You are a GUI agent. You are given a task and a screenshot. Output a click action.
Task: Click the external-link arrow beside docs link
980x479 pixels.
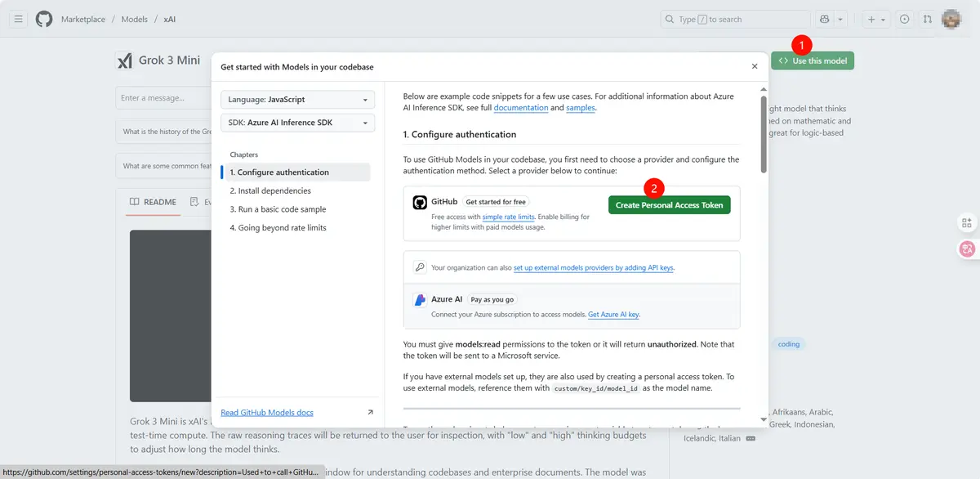point(370,412)
